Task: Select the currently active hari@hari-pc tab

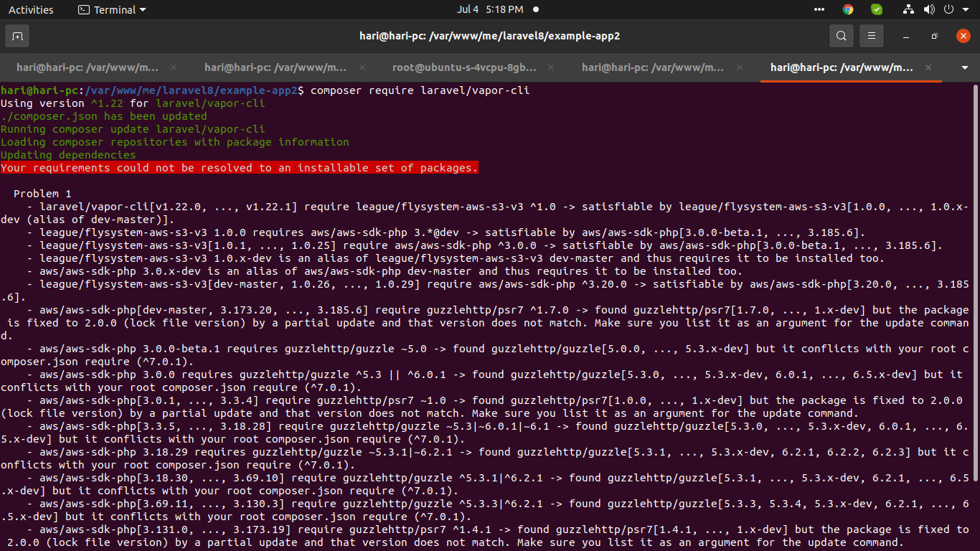Action: [x=841, y=67]
